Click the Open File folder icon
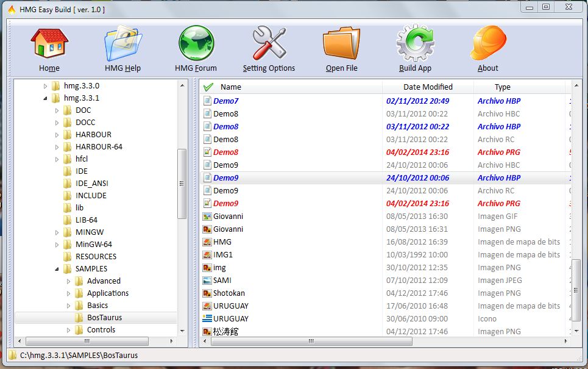The height and width of the screenshot is (369, 588). tap(342, 44)
